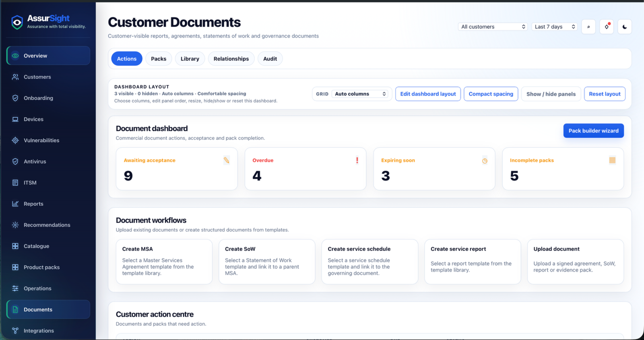This screenshot has height=340, width=644.
Task: Click Show / hide panels button
Action: pyautogui.click(x=551, y=94)
